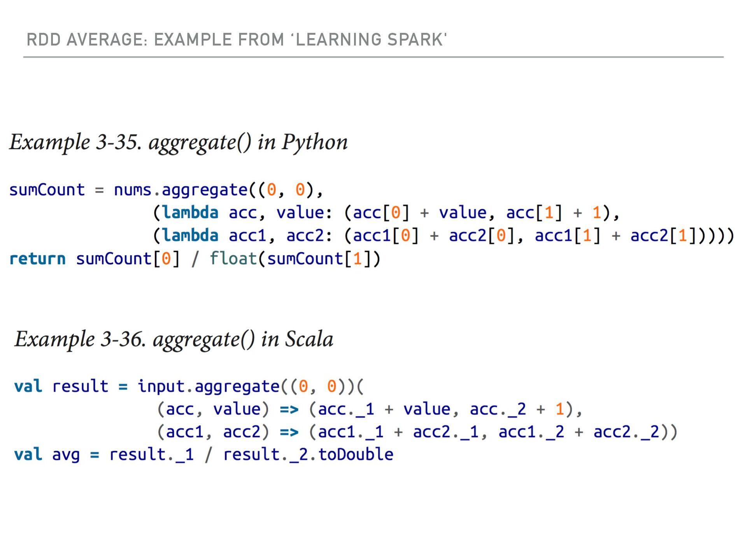Click the '=>' arrow after '(acc1, acc2)'
The height and width of the screenshot is (560, 747).
click(289, 432)
